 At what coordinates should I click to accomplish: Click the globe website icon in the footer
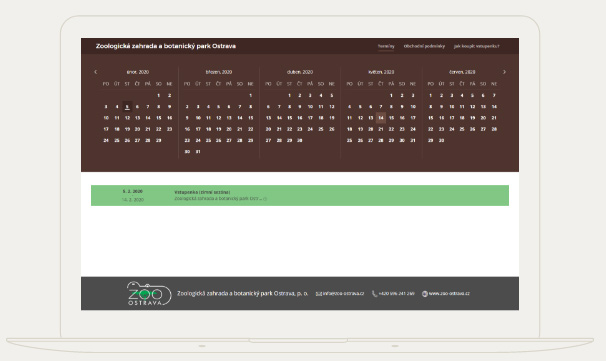[424, 294]
